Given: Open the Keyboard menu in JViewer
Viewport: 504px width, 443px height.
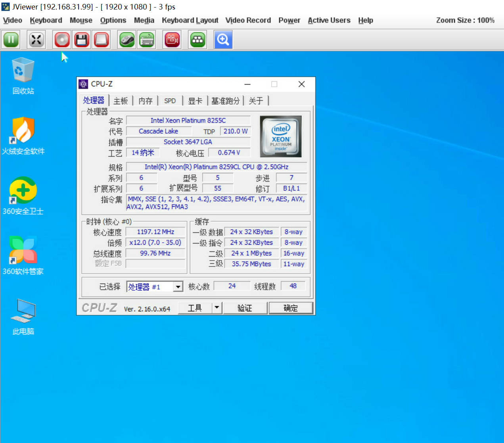Looking at the screenshot, I should 46,20.
